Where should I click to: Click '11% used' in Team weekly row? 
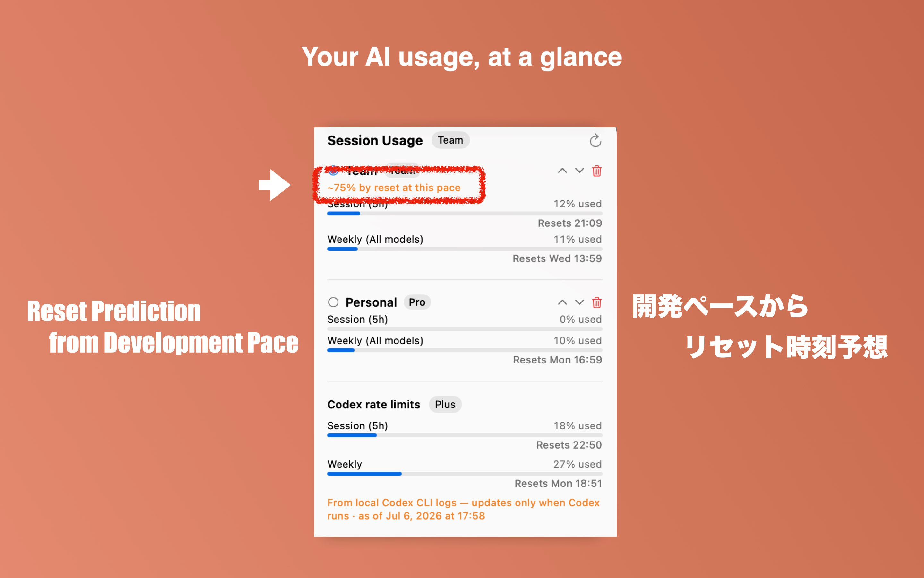pos(578,239)
